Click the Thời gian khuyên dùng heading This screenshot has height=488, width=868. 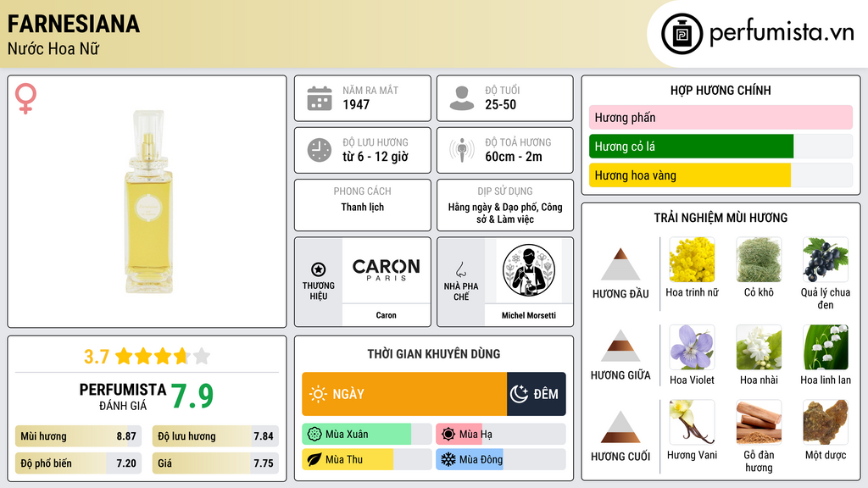(x=434, y=354)
